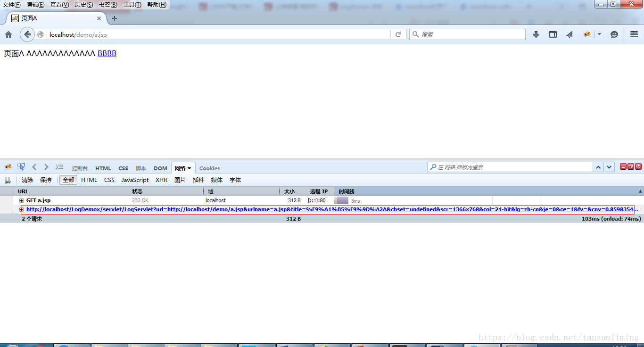Image resolution: width=644 pixels, height=347 pixels.
Task: Click the browser back arrow button
Action: pyautogui.click(x=27, y=34)
